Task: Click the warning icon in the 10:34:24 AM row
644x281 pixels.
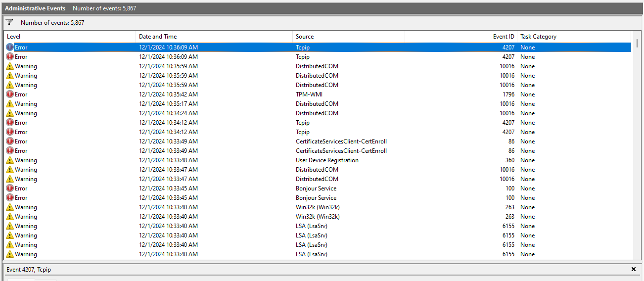Action: [x=10, y=113]
